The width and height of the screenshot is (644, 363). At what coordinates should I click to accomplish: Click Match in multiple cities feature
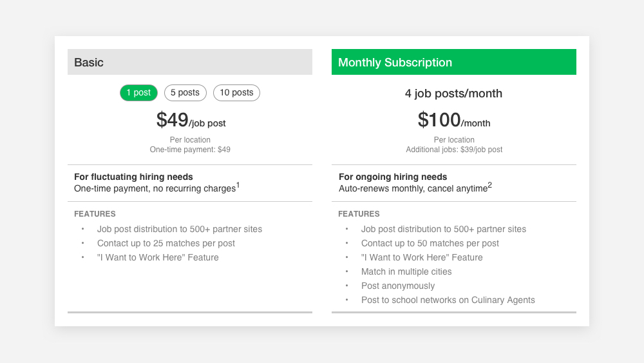pyautogui.click(x=406, y=271)
